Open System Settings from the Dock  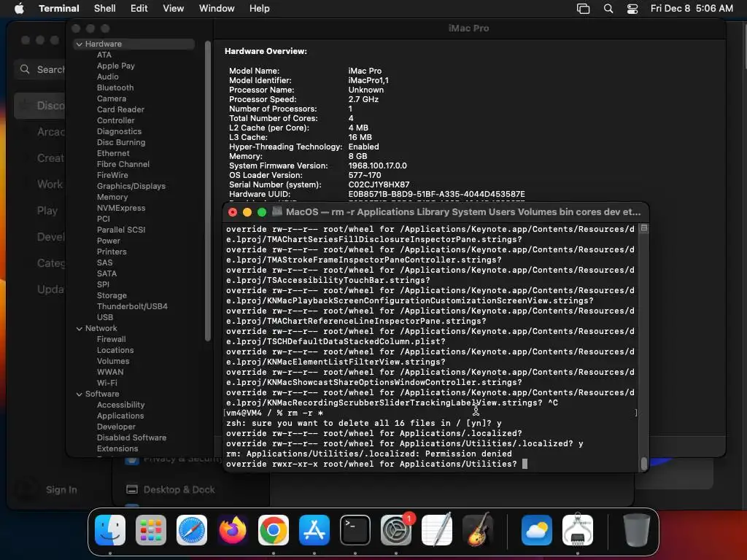396,530
